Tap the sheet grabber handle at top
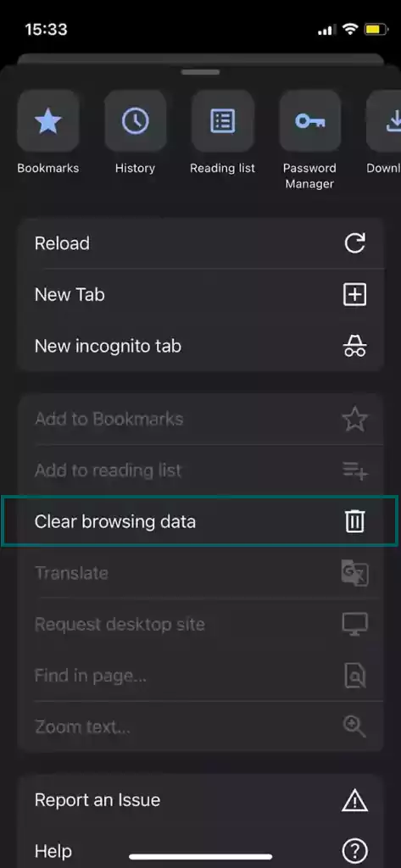This screenshot has height=868, width=401. point(200,72)
